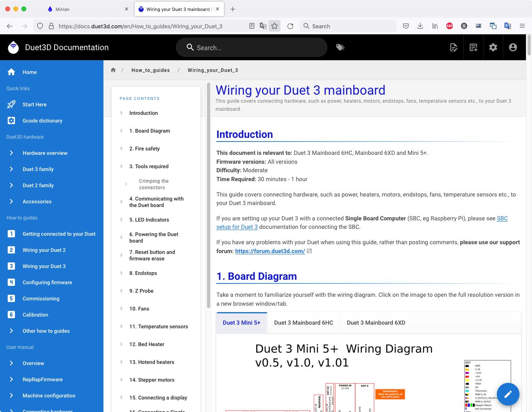532x412 pixels.
Task: Click the documentation Search field
Action: [x=251, y=47]
